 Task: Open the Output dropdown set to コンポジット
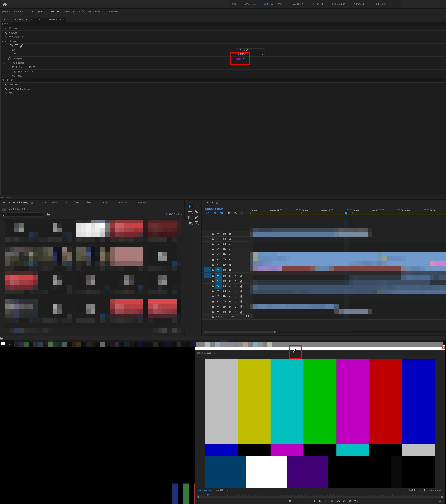click(250, 50)
